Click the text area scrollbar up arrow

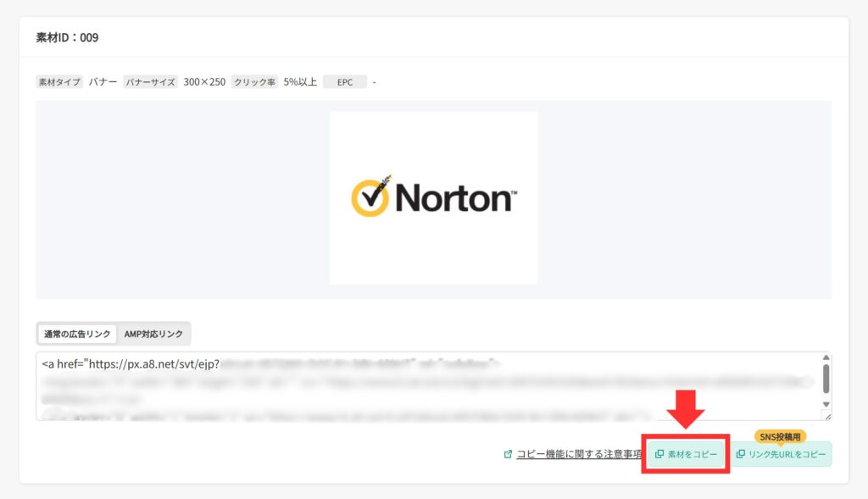(x=826, y=358)
